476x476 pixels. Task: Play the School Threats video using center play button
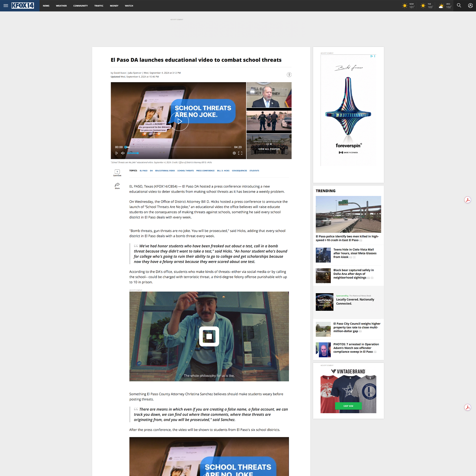179,121
